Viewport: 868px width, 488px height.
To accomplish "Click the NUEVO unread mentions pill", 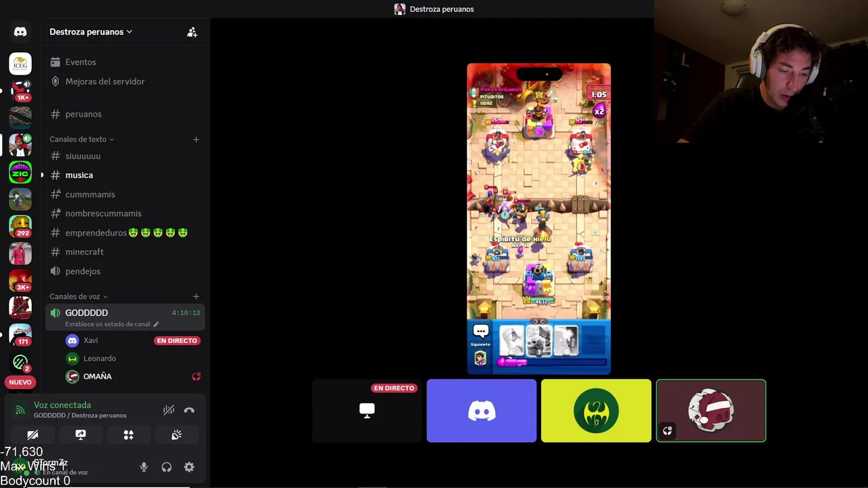I will click(20, 382).
